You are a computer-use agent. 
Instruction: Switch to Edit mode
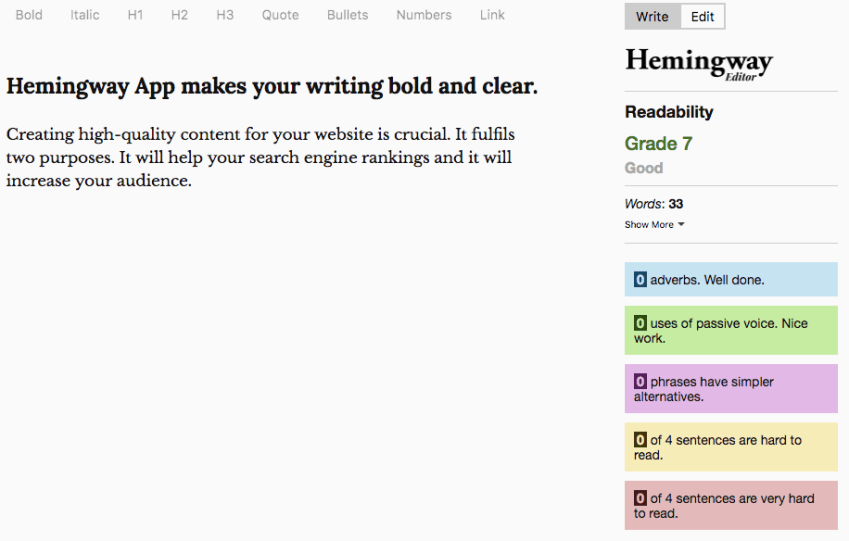(x=703, y=16)
